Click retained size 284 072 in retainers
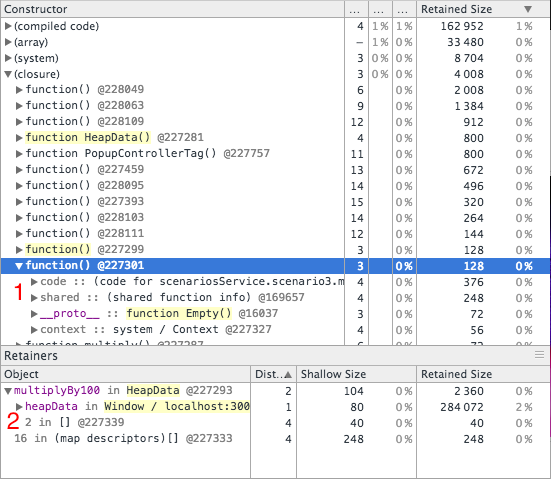Viewport: 551px width, 479px height. 462,407
